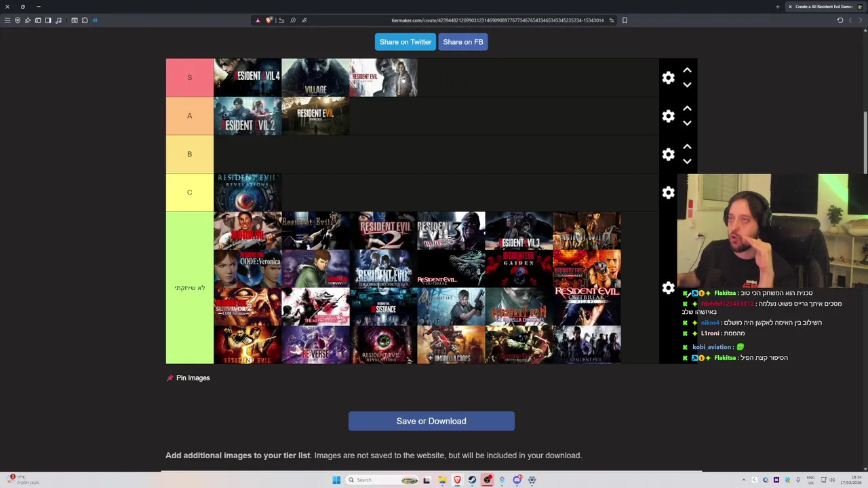868x488 pixels.
Task: Click Share on FB button
Action: click(463, 42)
